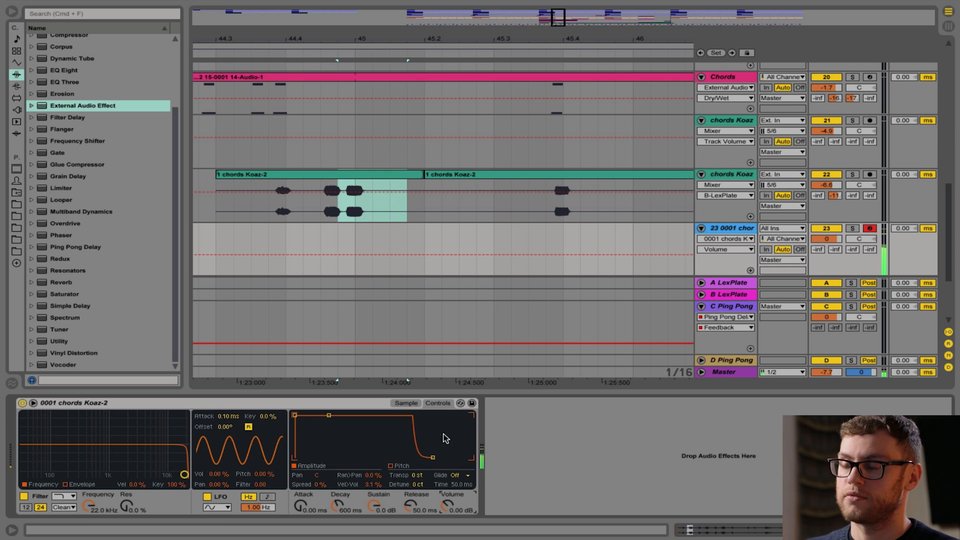Viewport: 960px width, 540px height.
Task: Click the Frequency Shifter browser item
Action: [x=77, y=141]
